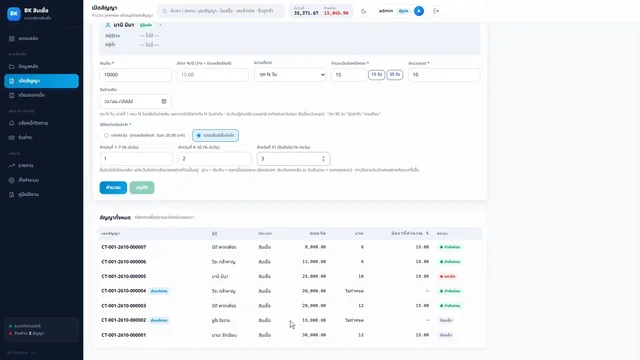Open contract CT-001-2610-000006

124,262
